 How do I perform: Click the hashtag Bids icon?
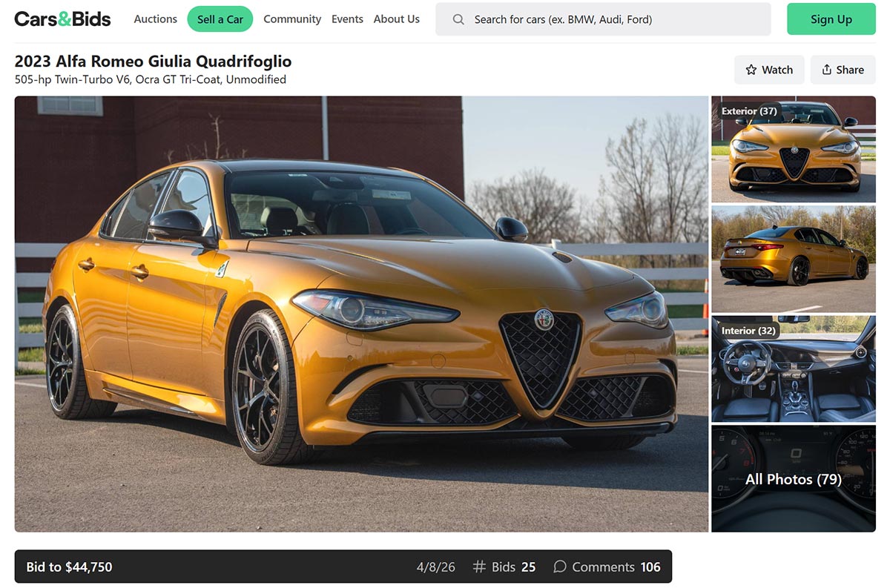click(x=479, y=567)
